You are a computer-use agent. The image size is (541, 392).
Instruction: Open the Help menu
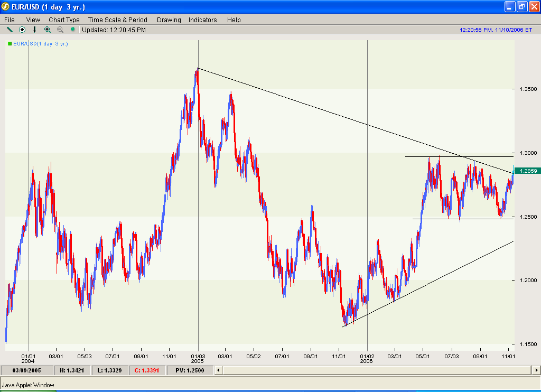click(x=233, y=20)
